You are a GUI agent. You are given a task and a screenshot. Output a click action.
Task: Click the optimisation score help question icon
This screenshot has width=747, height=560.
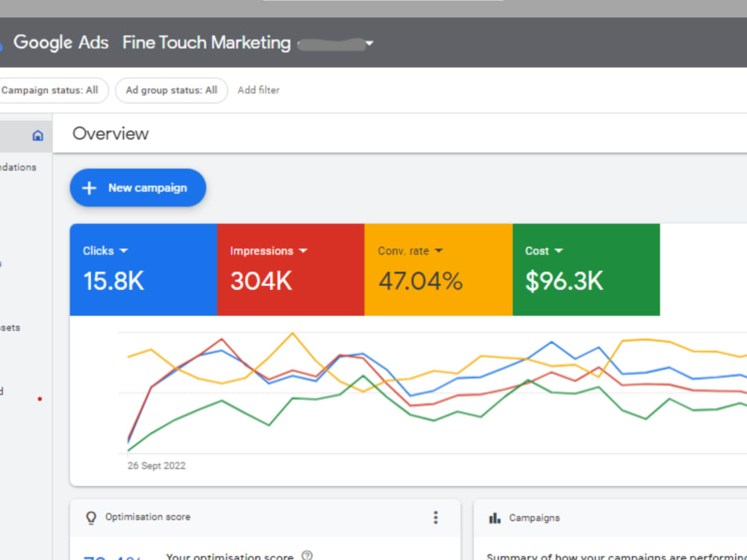pos(307,556)
